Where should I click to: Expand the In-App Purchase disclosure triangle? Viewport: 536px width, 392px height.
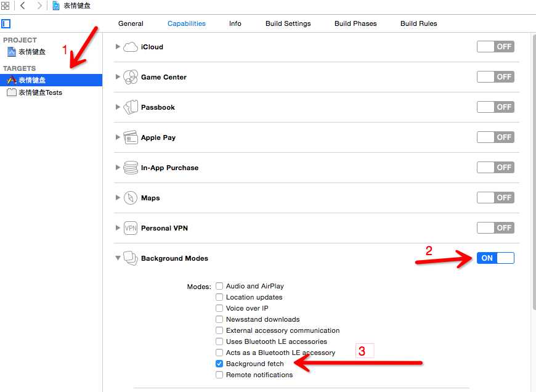tap(118, 167)
